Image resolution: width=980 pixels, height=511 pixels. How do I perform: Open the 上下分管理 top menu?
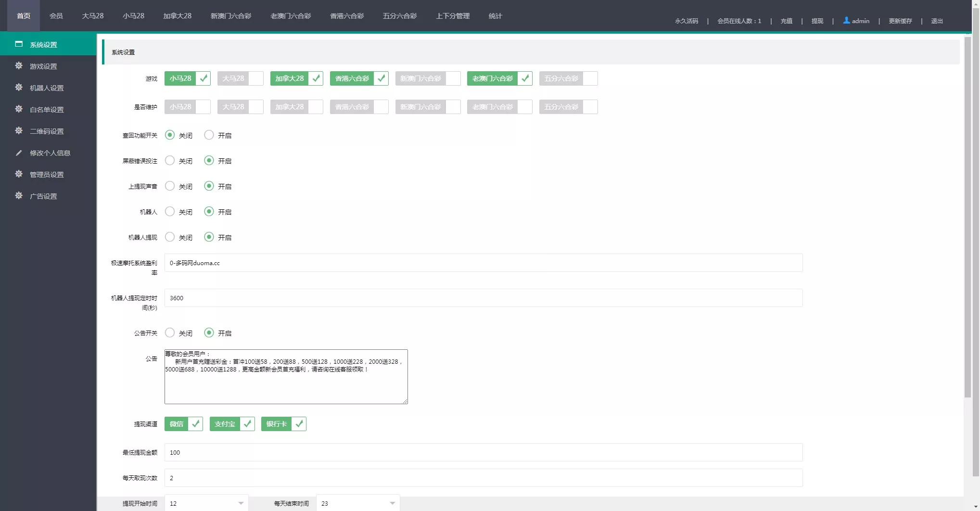pyautogui.click(x=452, y=16)
